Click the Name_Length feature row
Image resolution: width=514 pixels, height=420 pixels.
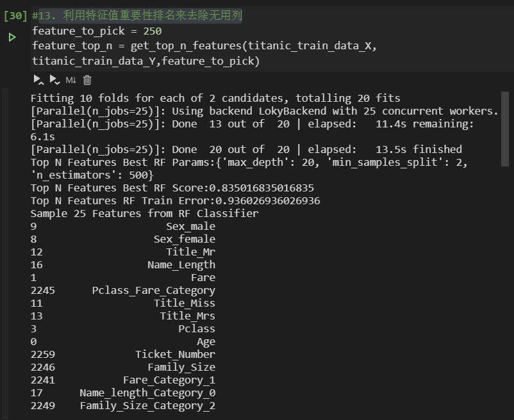(x=181, y=264)
